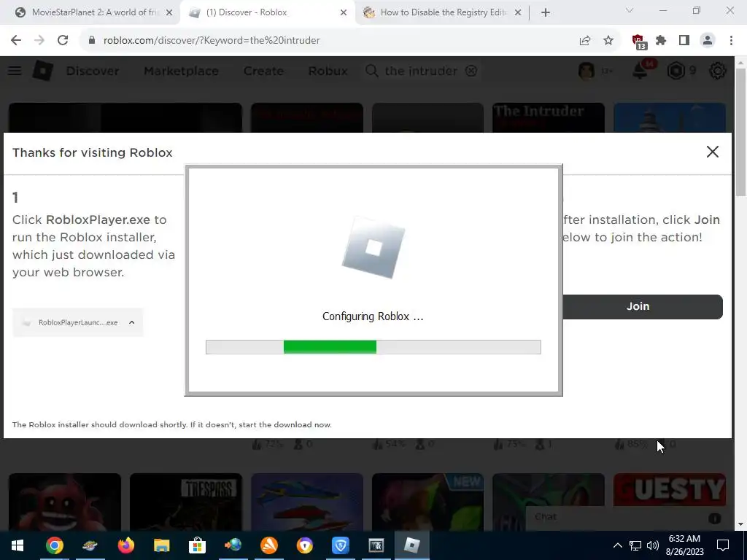Clear the search text with the circled X
Viewport: 747px width, 560px height.
tap(471, 71)
